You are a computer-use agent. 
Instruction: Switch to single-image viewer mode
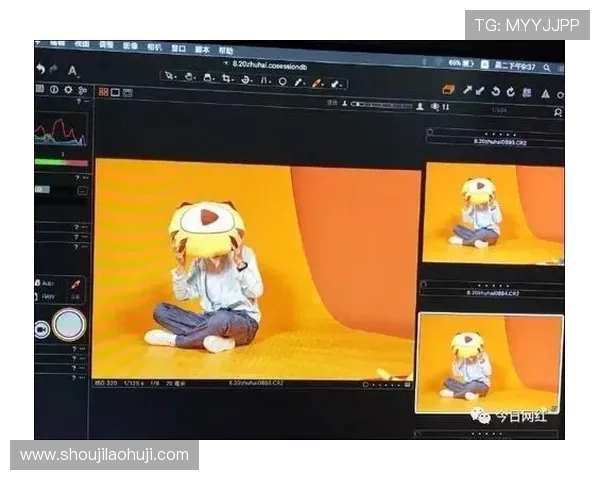(115, 92)
